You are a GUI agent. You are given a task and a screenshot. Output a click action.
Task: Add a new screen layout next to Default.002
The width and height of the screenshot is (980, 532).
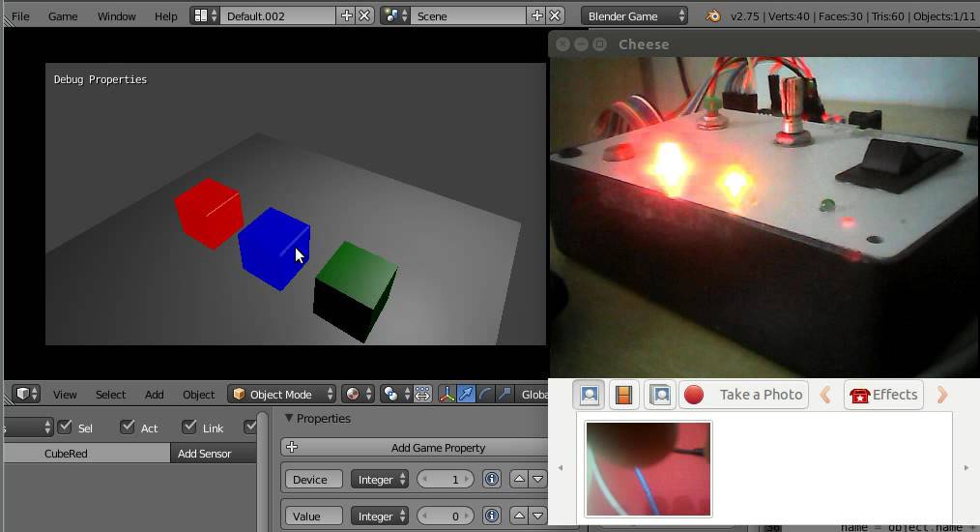[346, 15]
